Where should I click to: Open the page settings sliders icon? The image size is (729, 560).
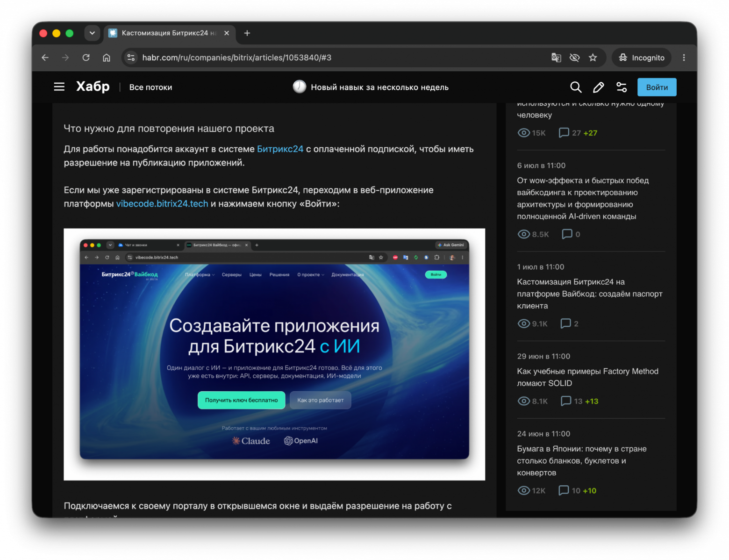click(x=622, y=87)
